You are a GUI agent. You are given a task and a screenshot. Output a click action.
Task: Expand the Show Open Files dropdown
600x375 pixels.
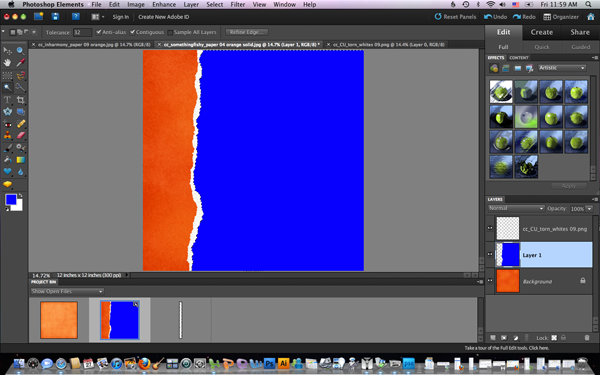(x=67, y=292)
